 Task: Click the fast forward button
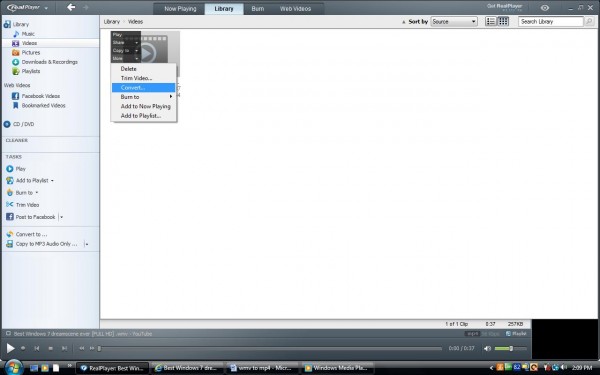click(92, 348)
